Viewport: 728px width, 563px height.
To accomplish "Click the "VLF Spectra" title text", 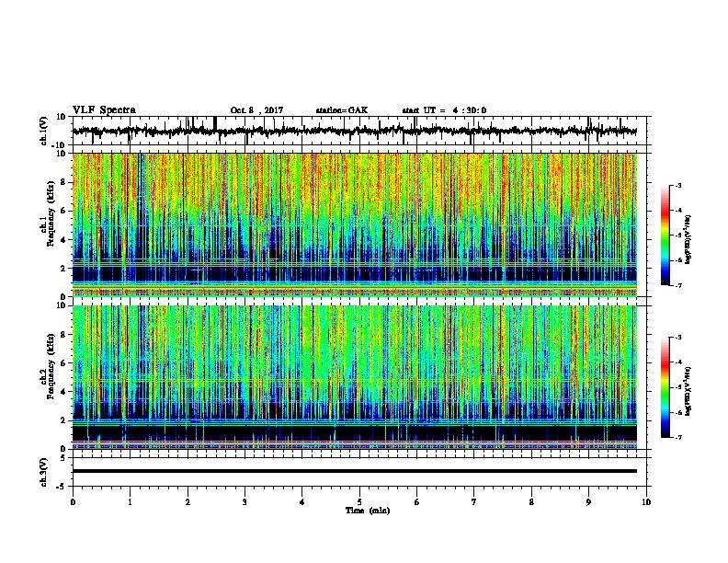I will tap(104, 110).
